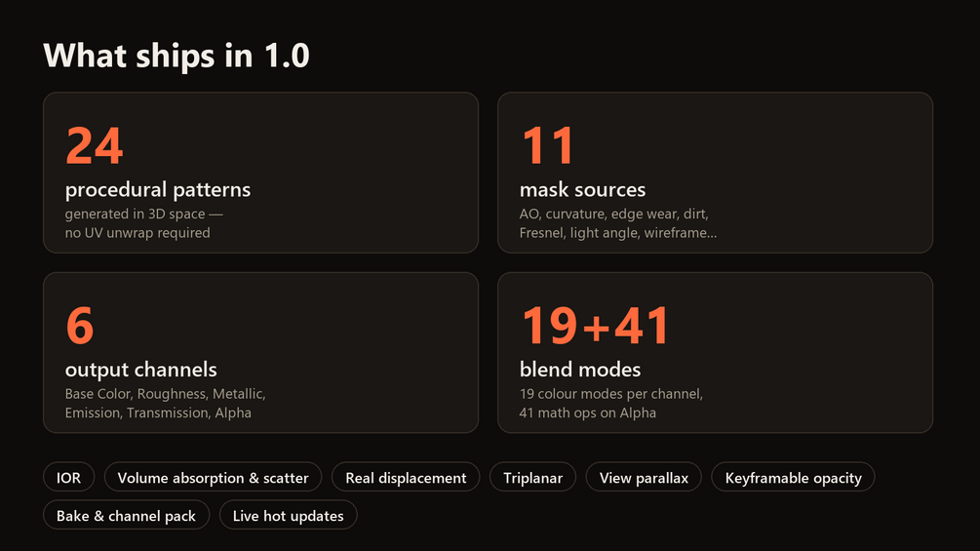Click the orange 19+41 figure
This screenshot has width=980, height=551.
[x=595, y=326]
